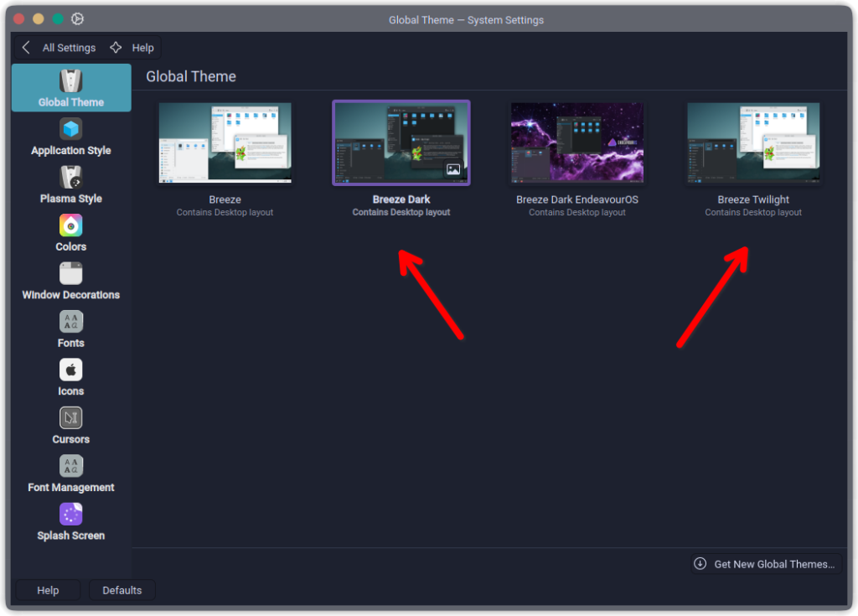Close the System Settings window

[x=18, y=18]
